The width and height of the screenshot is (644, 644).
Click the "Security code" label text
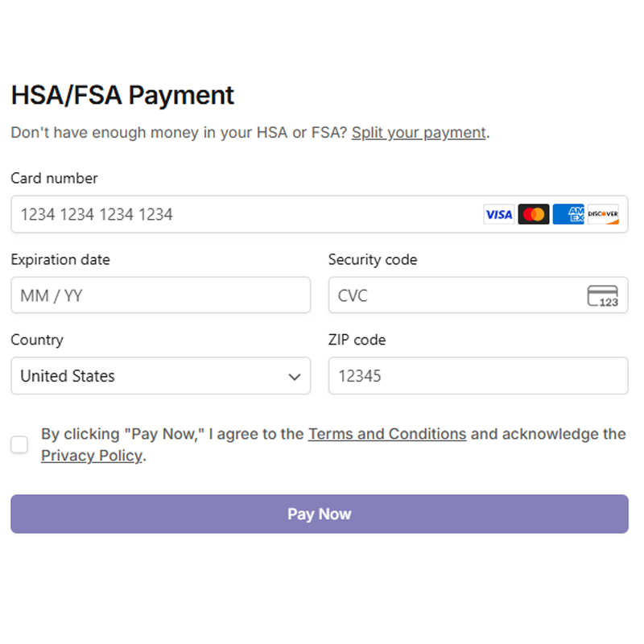(373, 259)
